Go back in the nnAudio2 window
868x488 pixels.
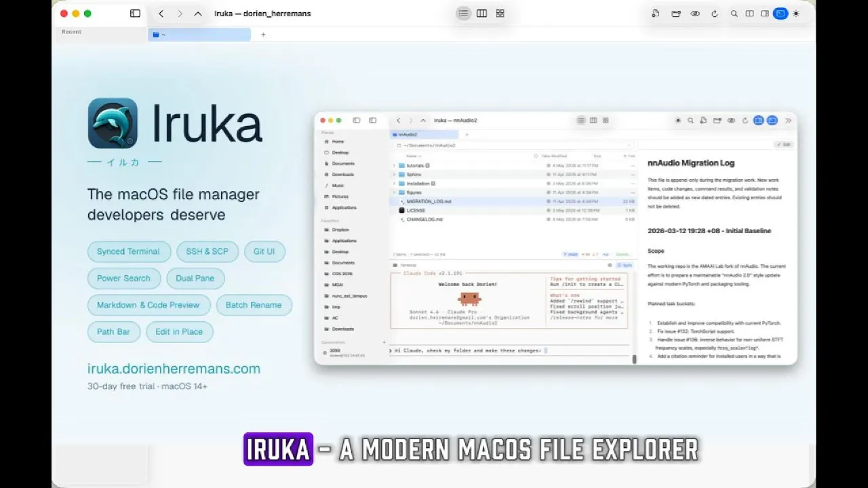point(398,121)
